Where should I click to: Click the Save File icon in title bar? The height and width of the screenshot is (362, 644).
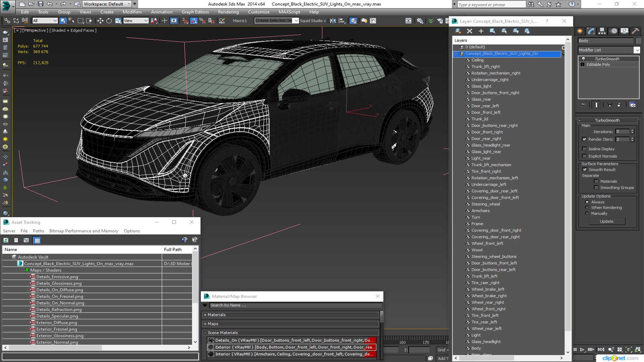coord(40,4)
